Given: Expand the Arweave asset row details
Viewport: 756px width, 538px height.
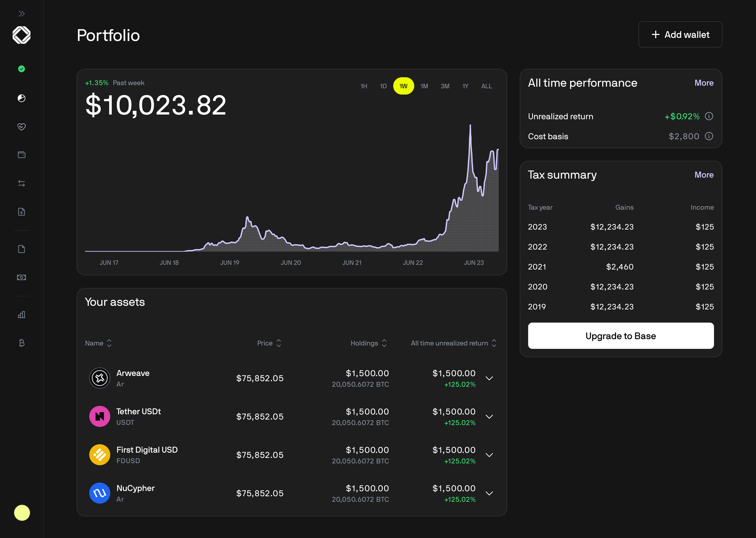Looking at the screenshot, I should (489, 378).
